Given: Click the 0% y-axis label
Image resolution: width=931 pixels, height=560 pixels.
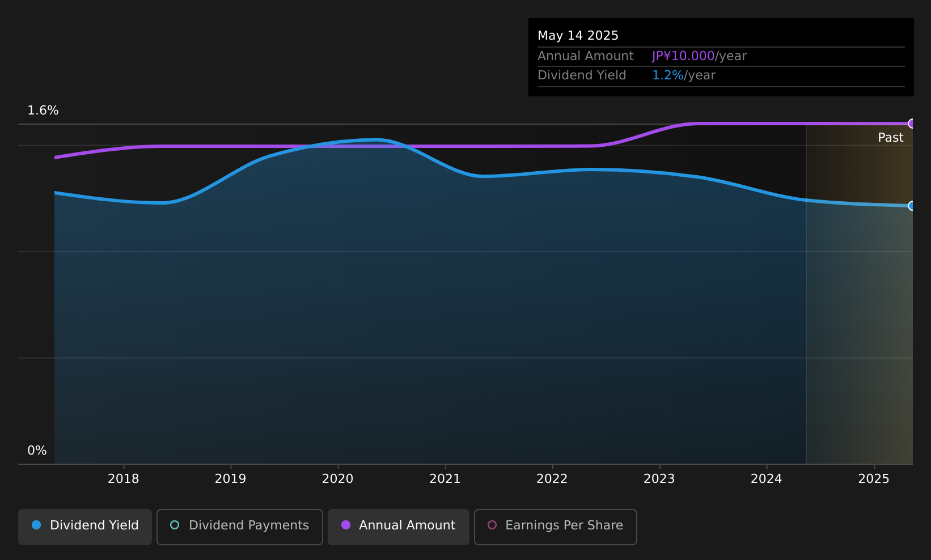Looking at the screenshot, I should (37, 451).
